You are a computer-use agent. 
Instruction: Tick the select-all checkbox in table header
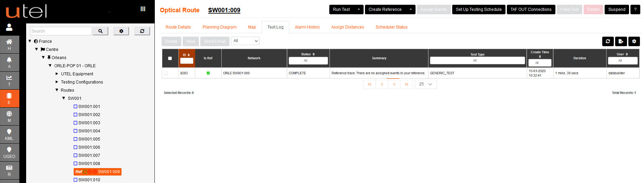click(x=170, y=58)
